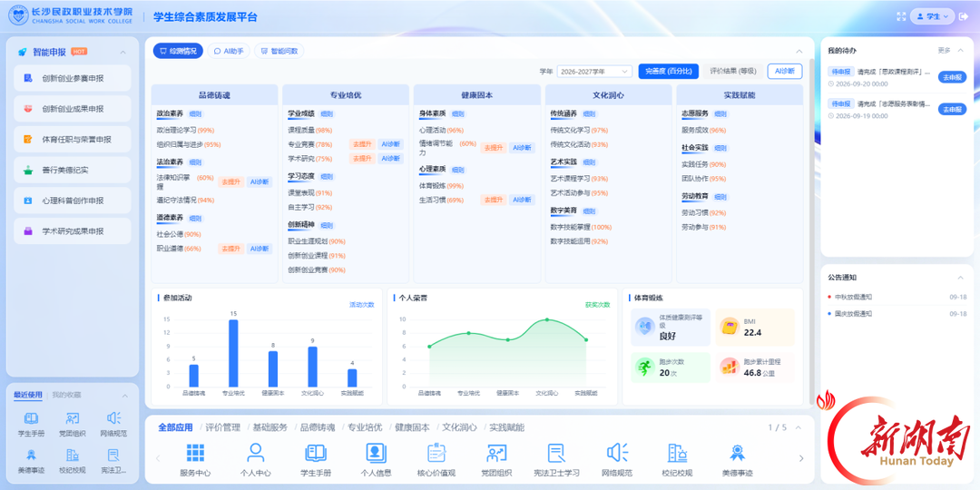
Task: Click the 专业培优 bar in 参加活动 chart
Action: (233, 353)
